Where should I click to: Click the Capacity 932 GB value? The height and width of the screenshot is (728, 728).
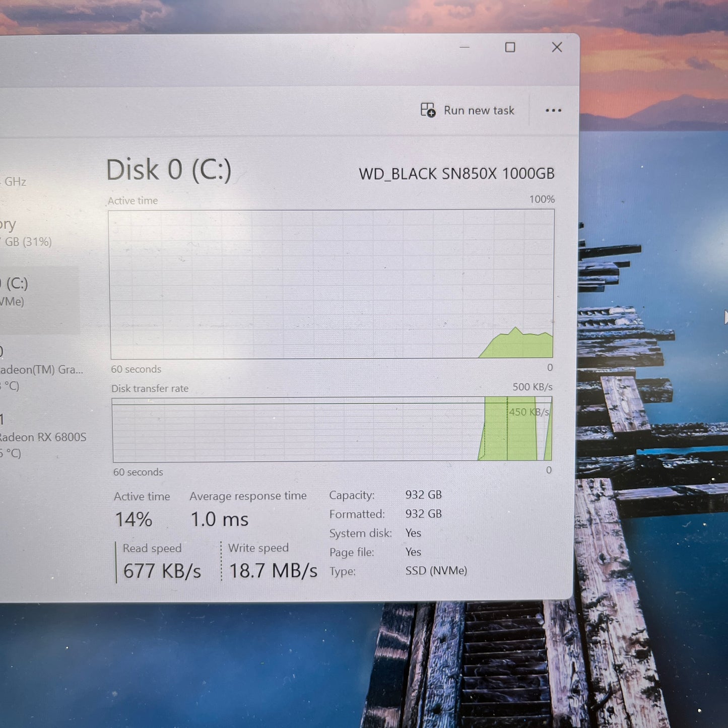pos(423,495)
